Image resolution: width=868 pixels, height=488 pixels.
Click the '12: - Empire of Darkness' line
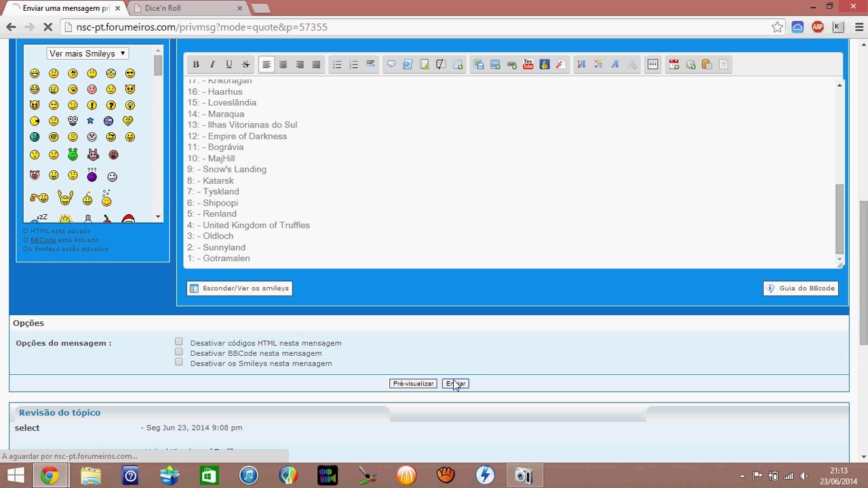coord(237,136)
